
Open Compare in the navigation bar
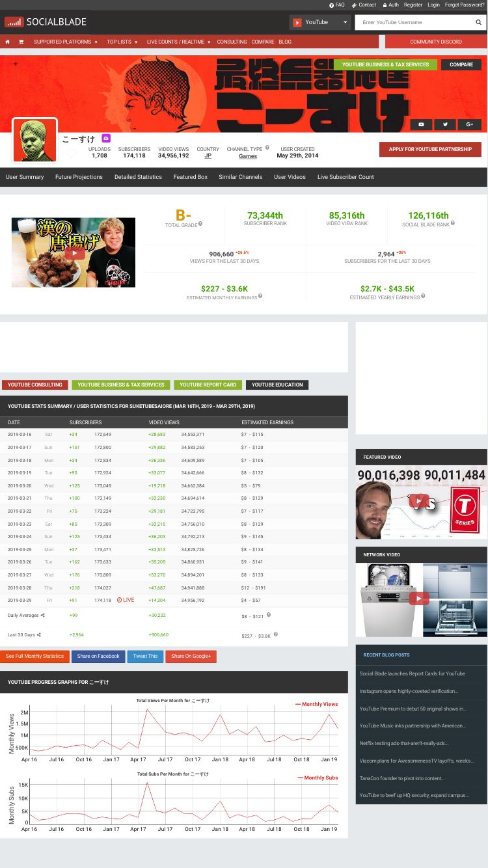coord(263,42)
